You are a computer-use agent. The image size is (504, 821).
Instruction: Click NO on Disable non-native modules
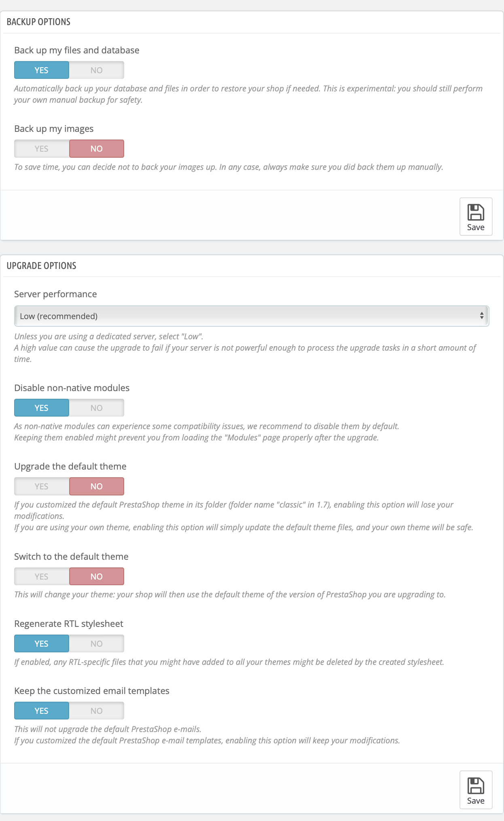click(96, 408)
